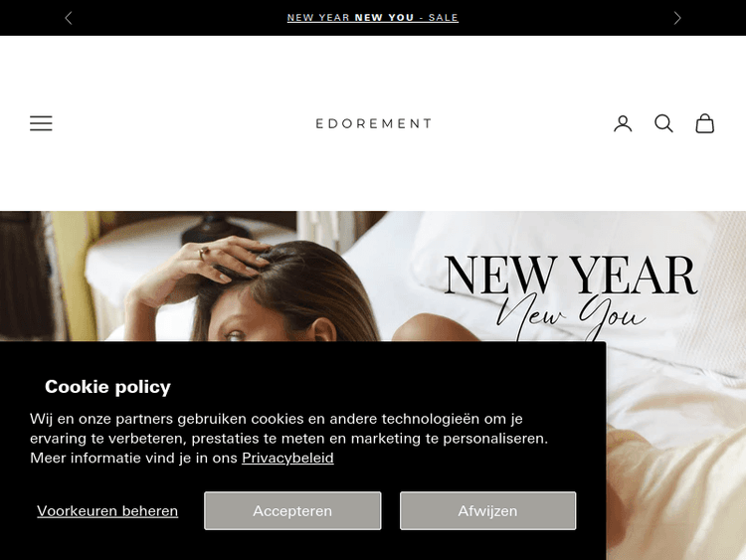Open the Privacybeleid link
Screen dimensions: 746x560
[287, 458]
